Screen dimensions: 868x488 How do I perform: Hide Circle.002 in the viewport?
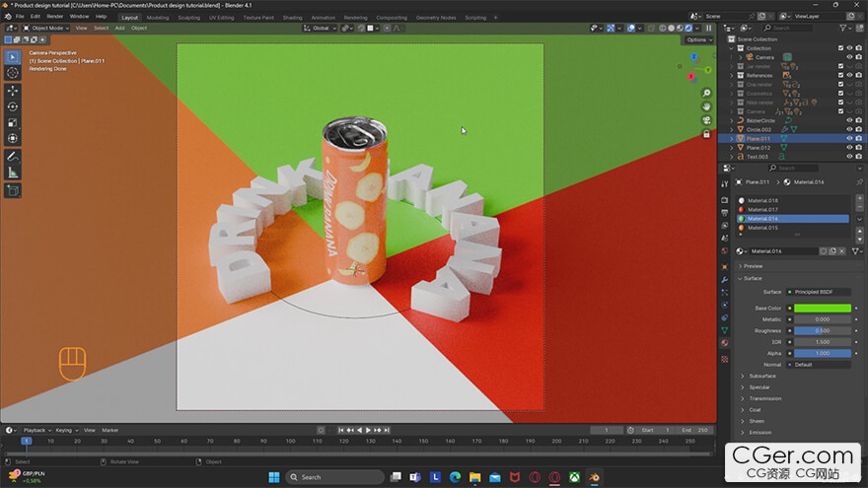point(849,129)
